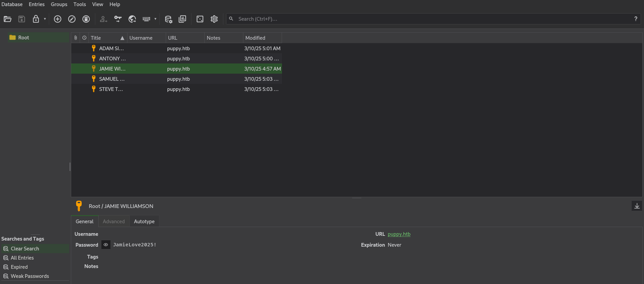The image size is (644, 284).
Task: Click the Open Database folder icon
Action: point(7,19)
